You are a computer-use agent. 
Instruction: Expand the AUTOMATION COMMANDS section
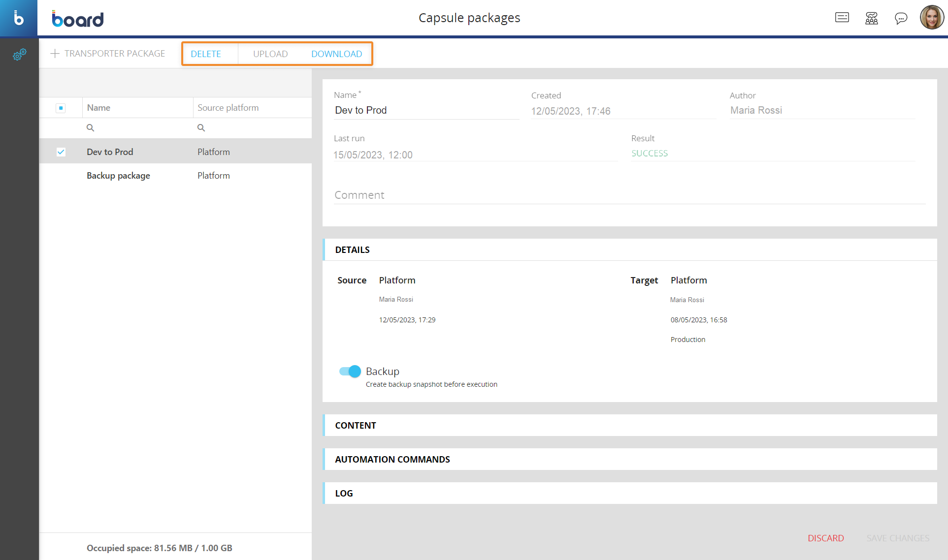[392, 460]
